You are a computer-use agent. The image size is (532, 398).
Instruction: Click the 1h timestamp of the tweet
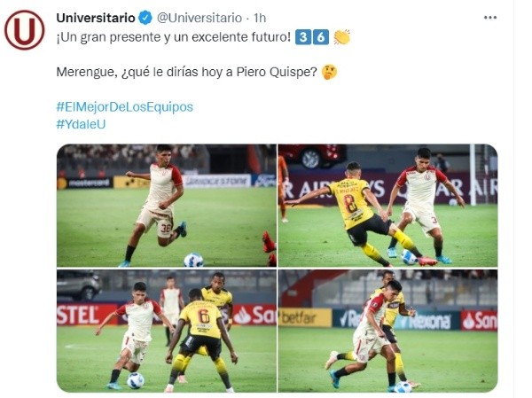tap(260, 18)
